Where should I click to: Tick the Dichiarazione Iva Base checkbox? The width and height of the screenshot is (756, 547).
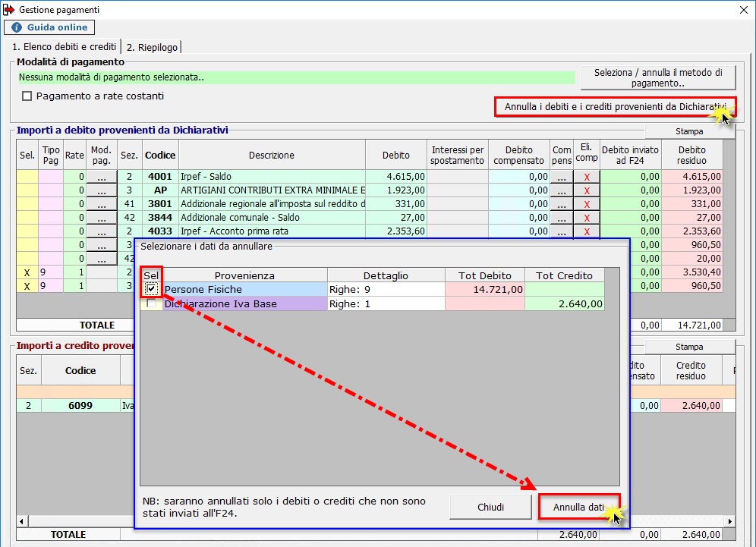151,303
